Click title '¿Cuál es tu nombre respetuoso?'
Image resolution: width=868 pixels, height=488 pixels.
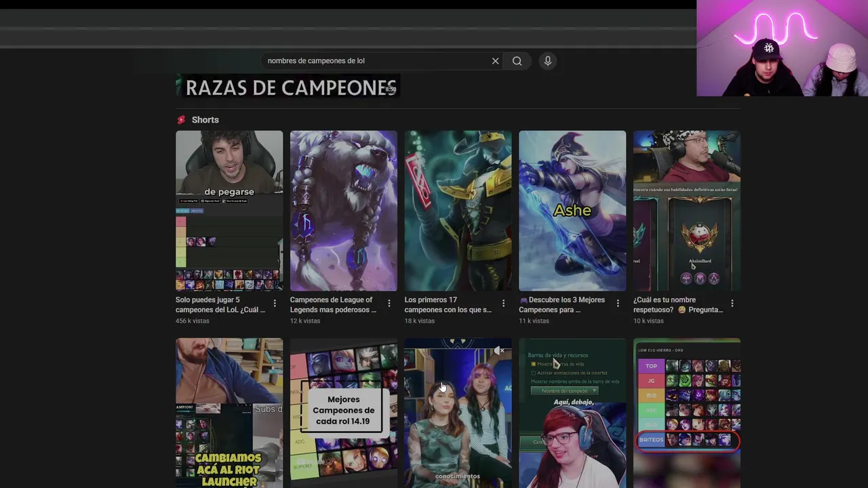coord(678,304)
